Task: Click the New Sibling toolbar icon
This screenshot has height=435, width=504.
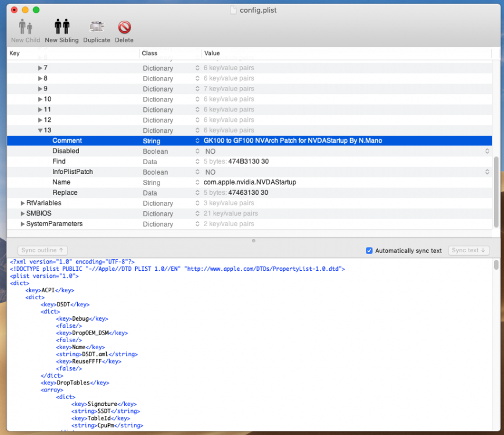Action: tap(62, 27)
